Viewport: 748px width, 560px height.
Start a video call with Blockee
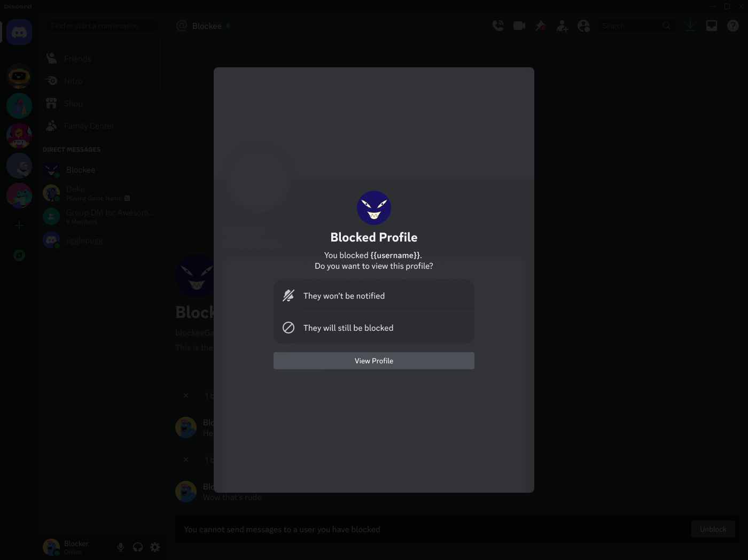click(519, 25)
